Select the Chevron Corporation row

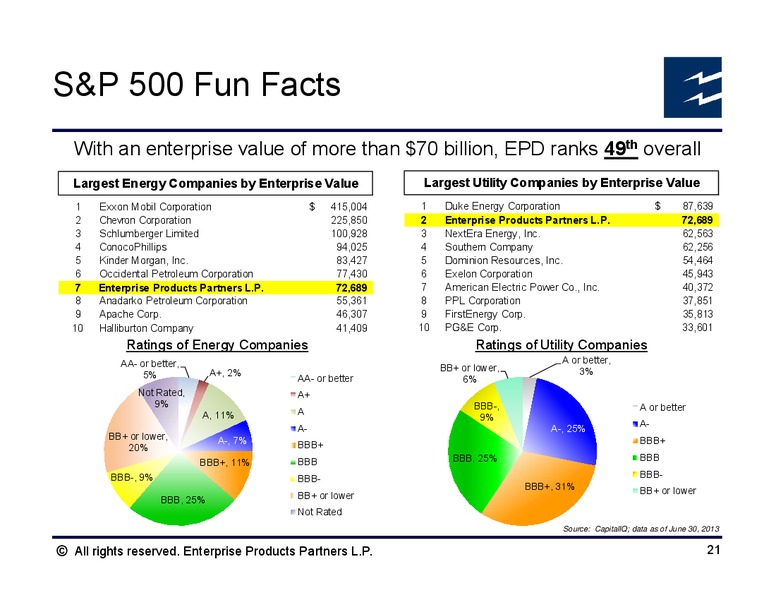pyautogui.click(x=215, y=220)
